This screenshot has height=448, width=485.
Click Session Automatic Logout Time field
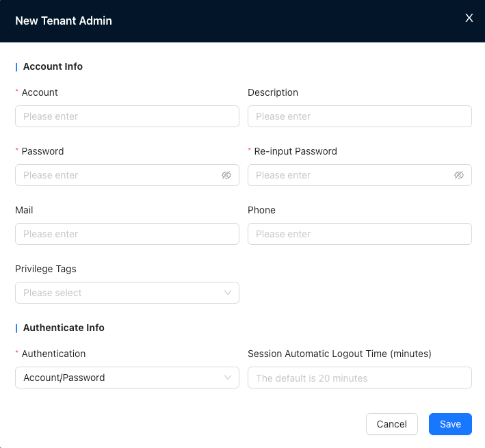[x=359, y=378]
